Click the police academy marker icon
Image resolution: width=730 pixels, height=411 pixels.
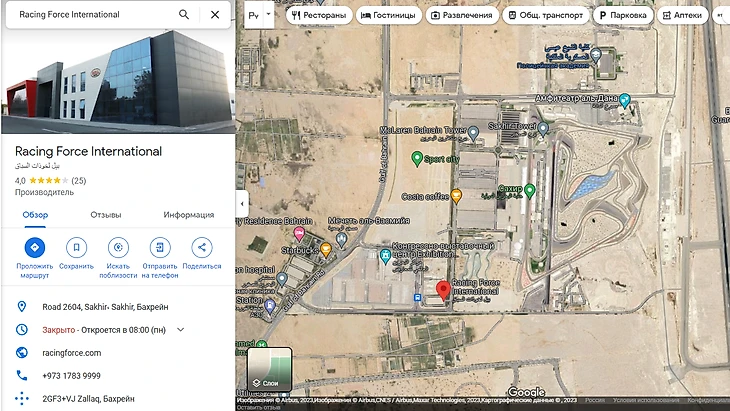(595, 57)
